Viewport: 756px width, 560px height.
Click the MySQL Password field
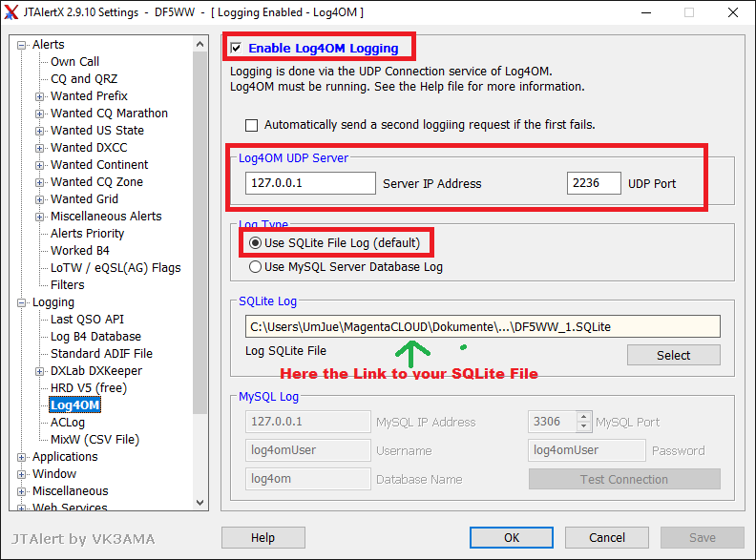[587, 450]
